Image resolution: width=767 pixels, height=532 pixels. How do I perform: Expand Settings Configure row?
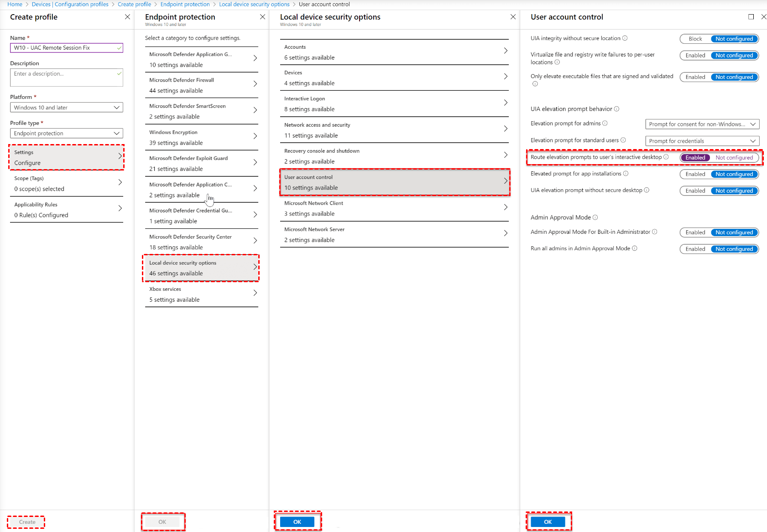click(67, 157)
